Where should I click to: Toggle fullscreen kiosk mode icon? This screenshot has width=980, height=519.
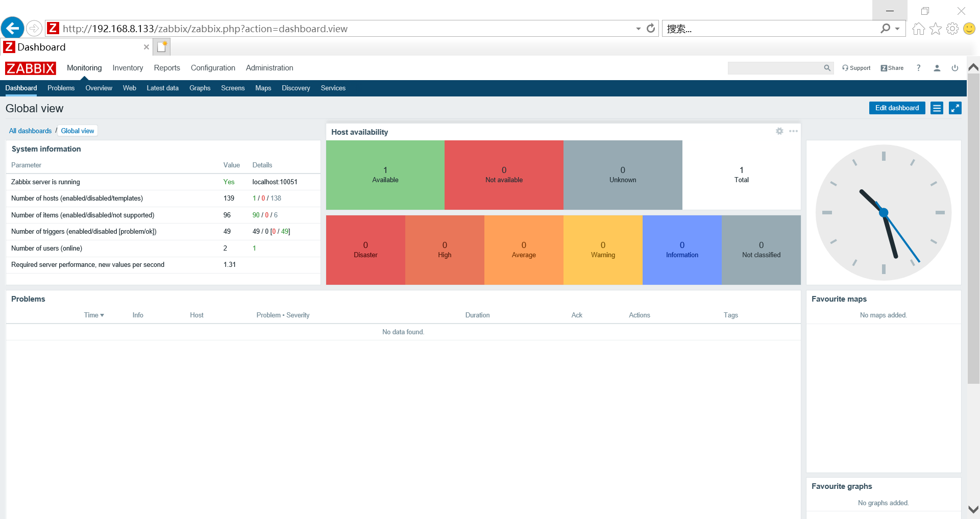point(955,108)
